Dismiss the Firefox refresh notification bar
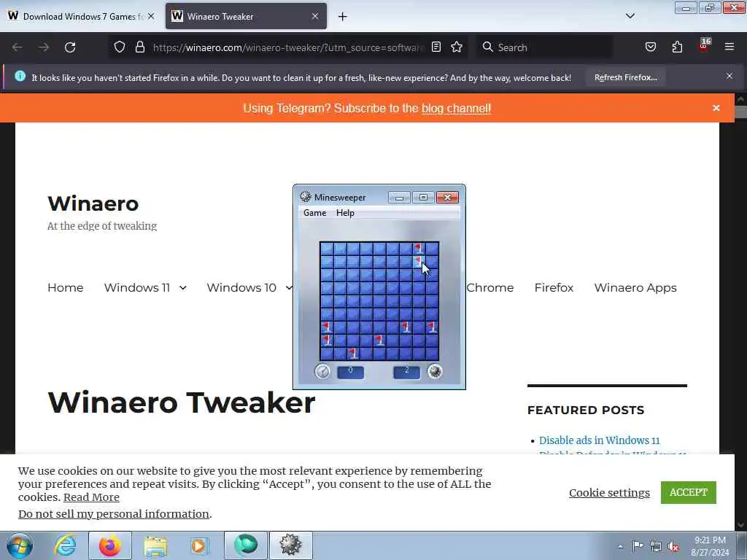Image resolution: width=747 pixels, height=560 pixels. click(729, 76)
